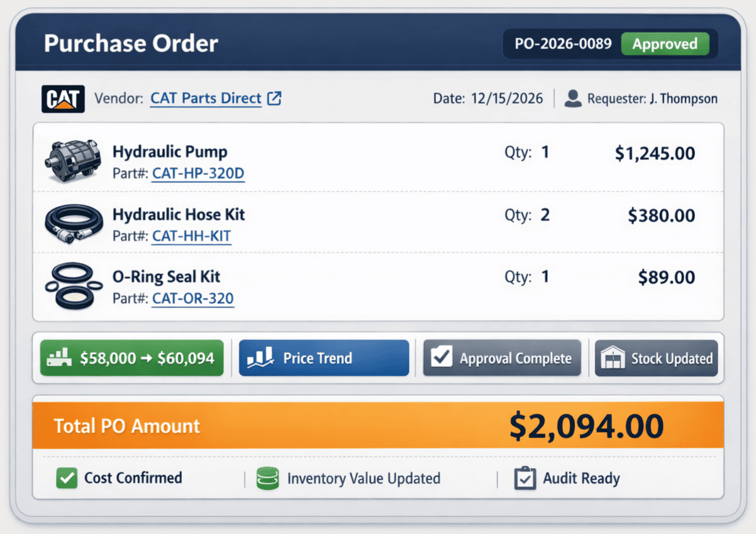Toggle the Approval Complete checkbox
The width and height of the screenshot is (756, 534).
441,357
